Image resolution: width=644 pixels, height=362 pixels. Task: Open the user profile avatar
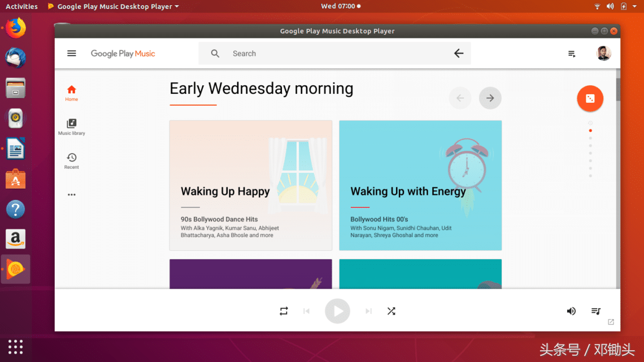(x=603, y=53)
